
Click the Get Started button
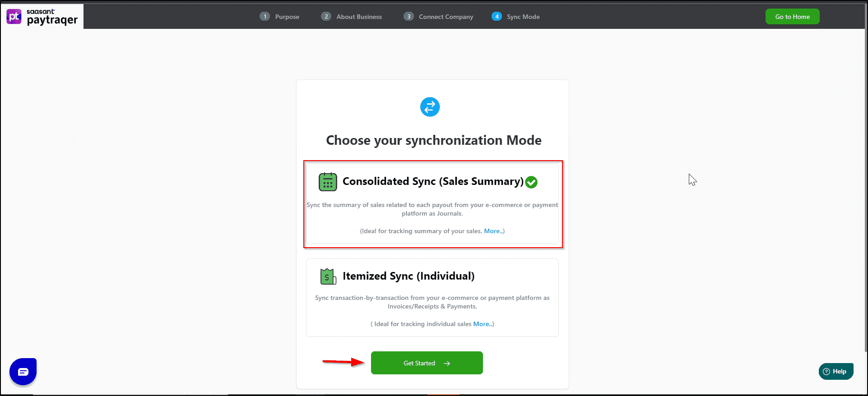[426, 363]
